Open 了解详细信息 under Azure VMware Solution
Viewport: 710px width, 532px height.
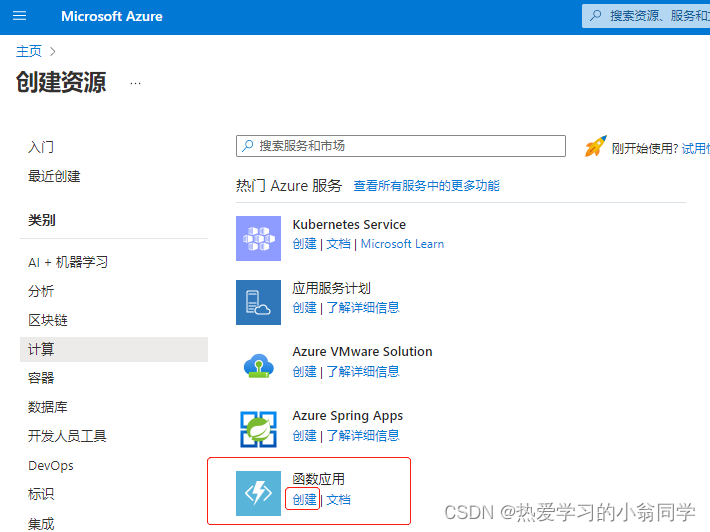coord(363,372)
